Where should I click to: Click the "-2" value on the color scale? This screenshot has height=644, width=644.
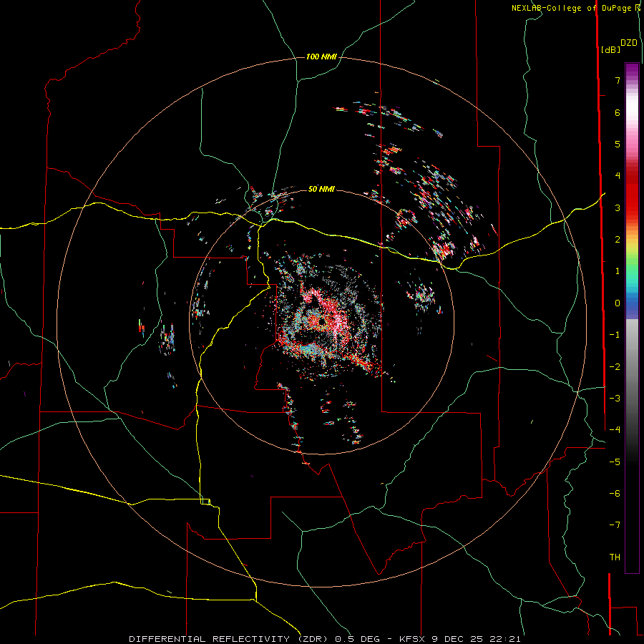click(x=615, y=367)
